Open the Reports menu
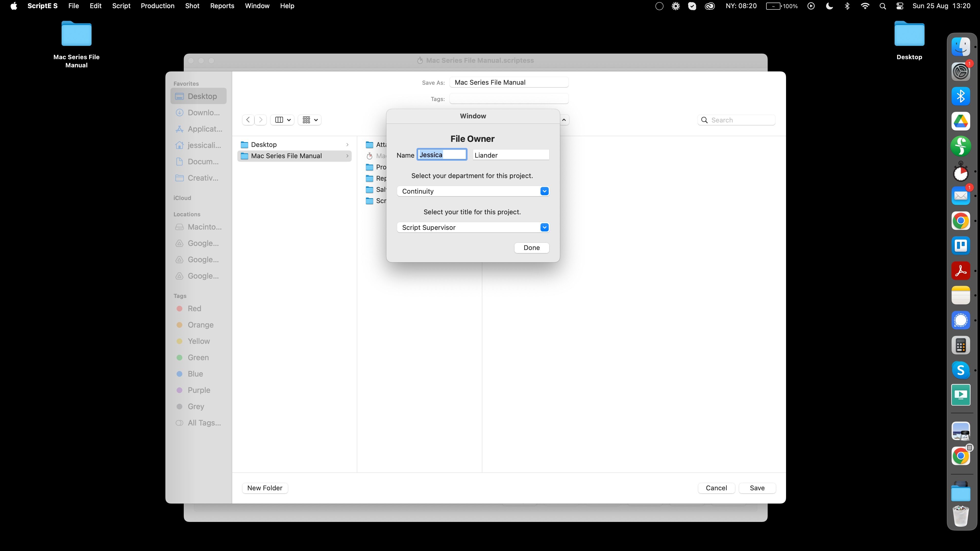The image size is (980, 551). click(x=222, y=6)
